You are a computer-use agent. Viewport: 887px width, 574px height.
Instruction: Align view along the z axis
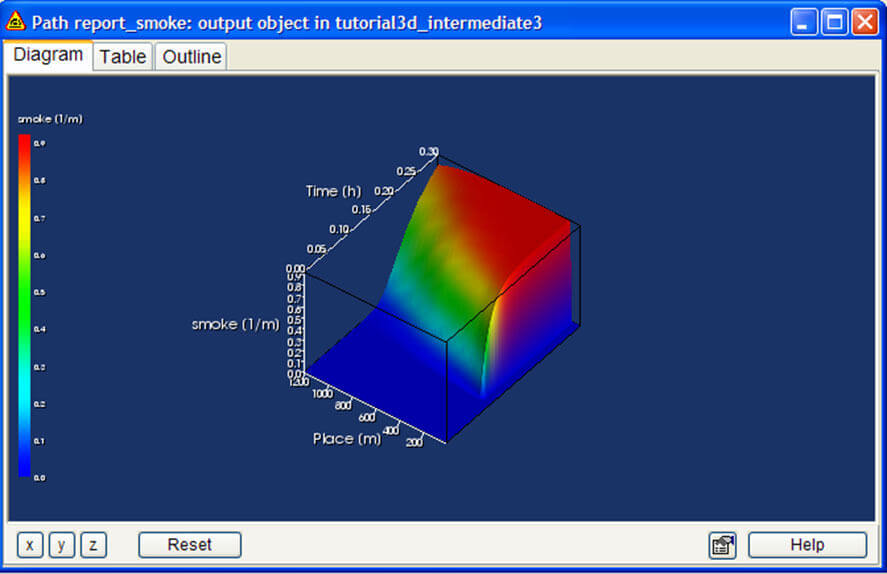coord(93,545)
